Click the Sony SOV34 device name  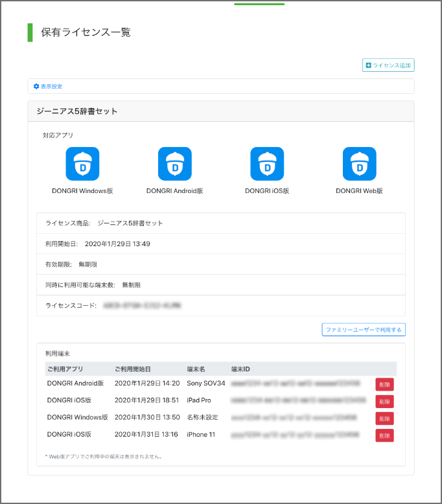tap(206, 383)
